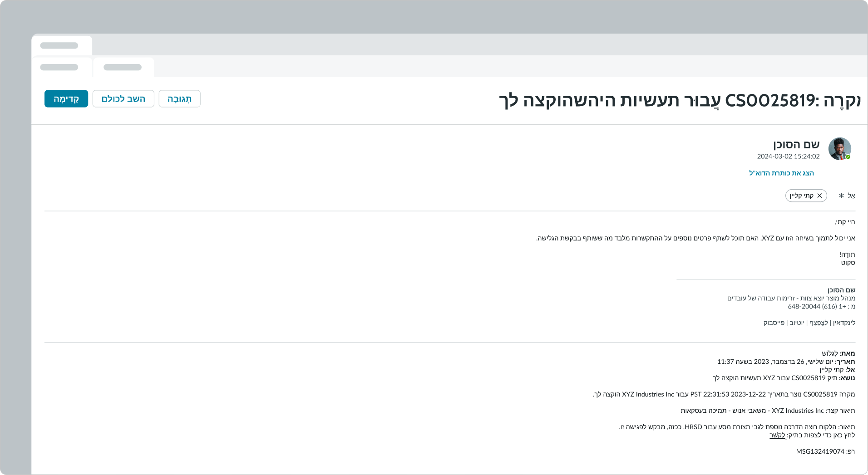The height and width of the screenshot is (475, 868).
Task: Switch to the second tab in the tab strip
Action: [x=123, y=67]
